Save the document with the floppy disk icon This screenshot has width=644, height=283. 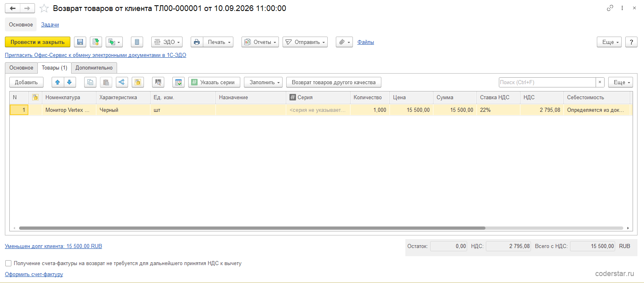(x=80, y=42)
